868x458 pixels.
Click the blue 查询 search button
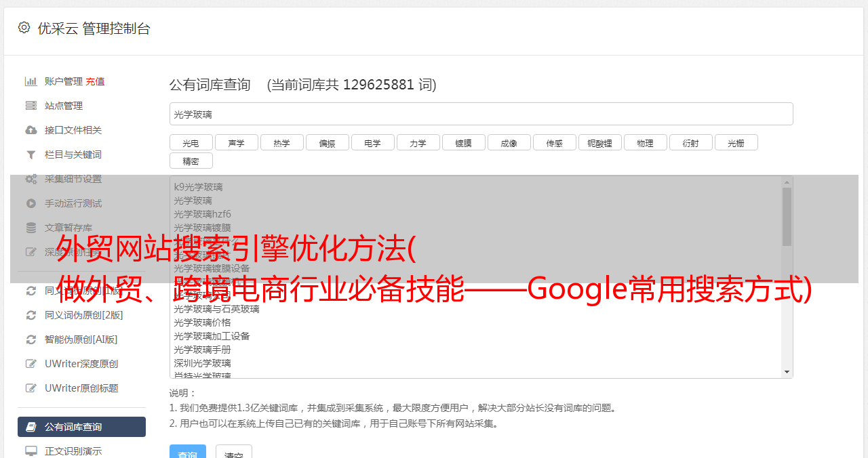(187, 452)
